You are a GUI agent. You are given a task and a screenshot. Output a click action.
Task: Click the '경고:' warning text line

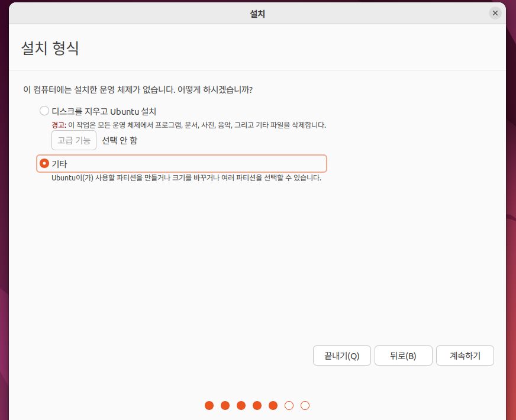point(189,125)
